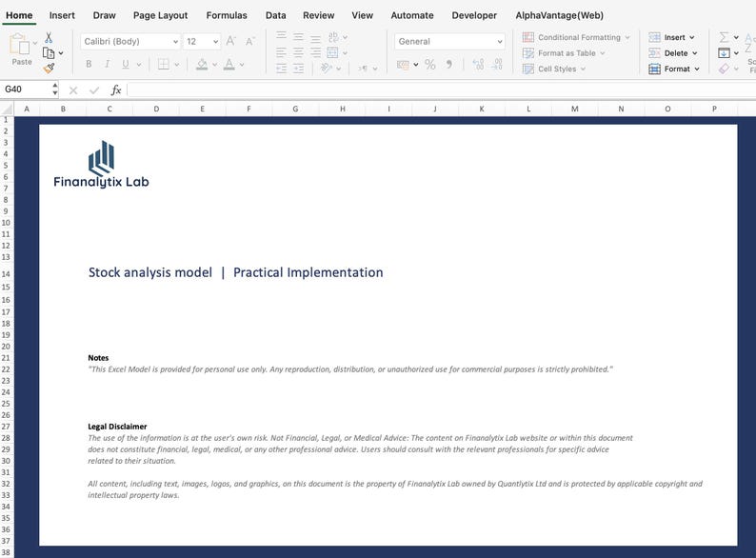Open the Data ribbon tab
The image size is (756, 558).
276,15
